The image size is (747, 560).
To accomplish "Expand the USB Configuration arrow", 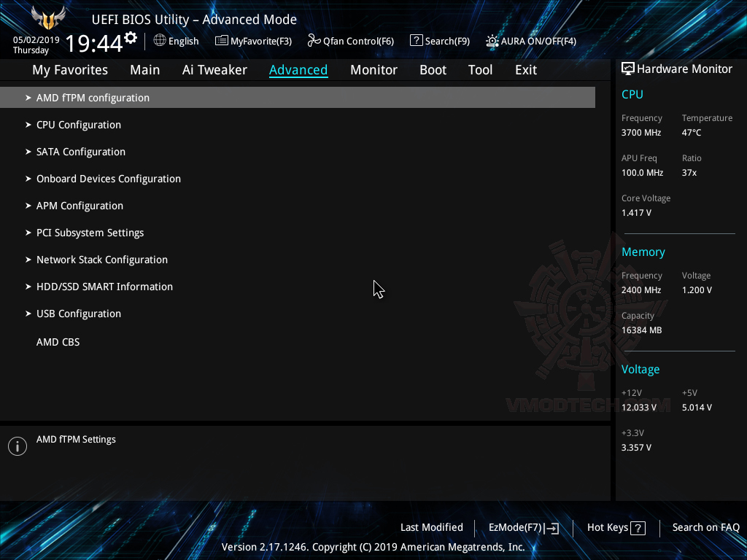I will (28, 314).
